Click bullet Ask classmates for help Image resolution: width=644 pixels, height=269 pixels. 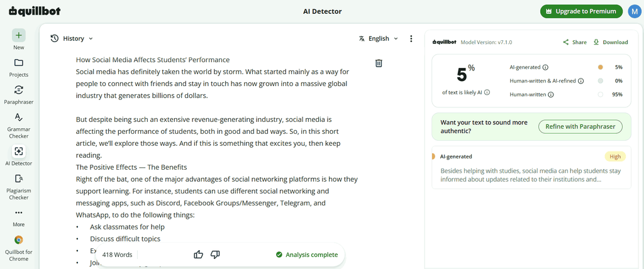(127, 227)
